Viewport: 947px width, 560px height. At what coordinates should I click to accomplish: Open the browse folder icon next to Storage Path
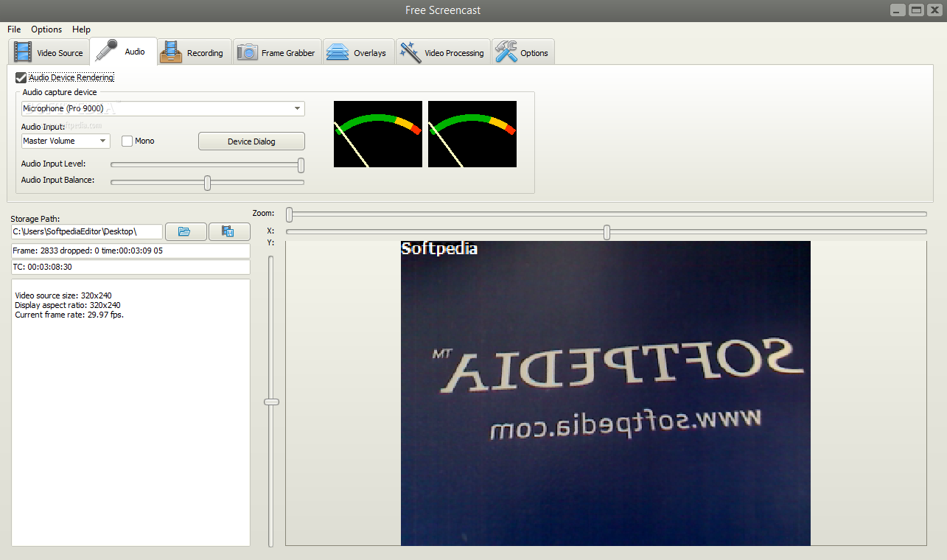point(186,231)
